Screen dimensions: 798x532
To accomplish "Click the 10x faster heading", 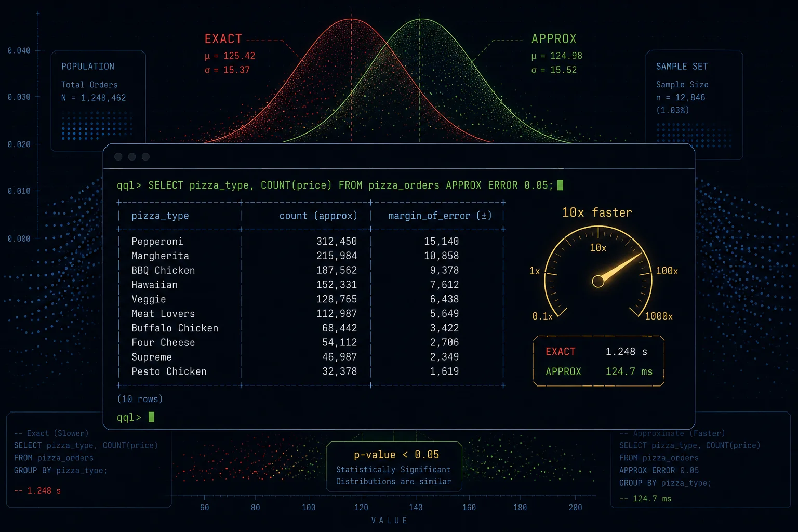I will coord(597,212).
